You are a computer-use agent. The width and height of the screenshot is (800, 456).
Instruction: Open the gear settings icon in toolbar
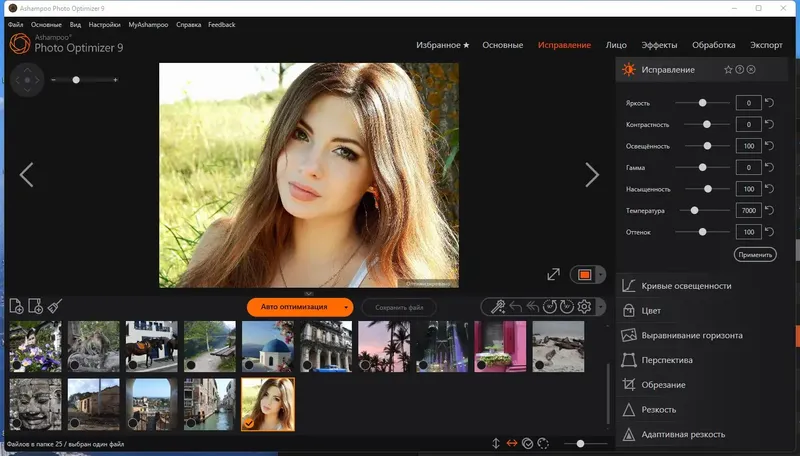(x=584, y=307)
